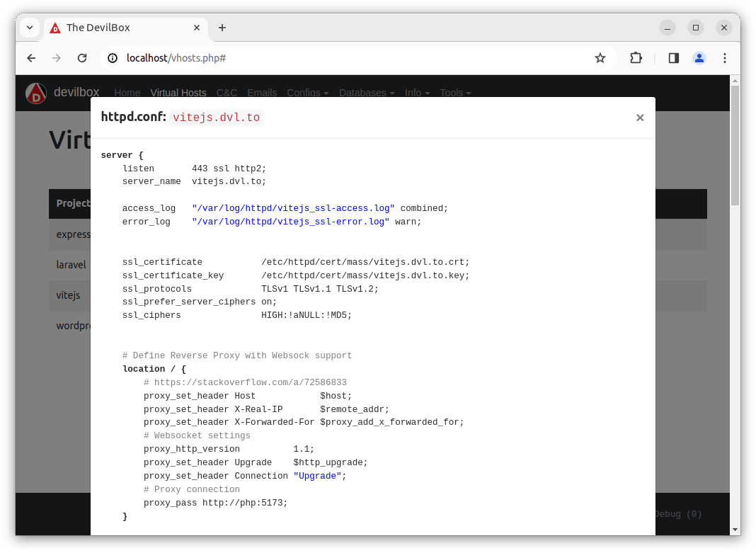Expand the Databases dropdown menu
This screenshot has width=756, height=553.
(x=367, y=93)
